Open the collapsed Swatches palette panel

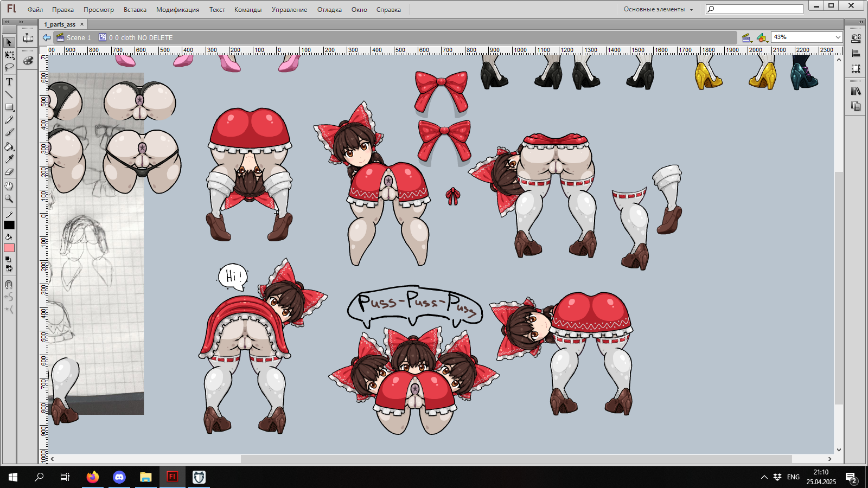point(28,60)
